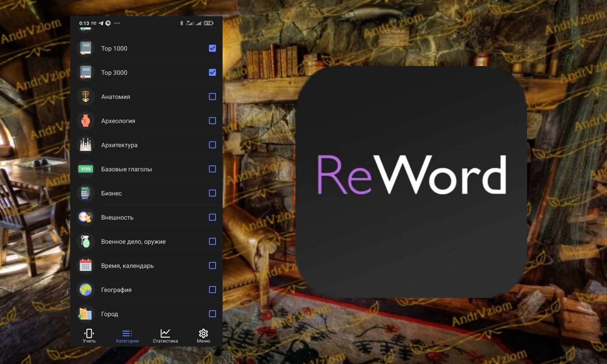
Task: Click the Внешность face icon
Action: tap(86, 217)
